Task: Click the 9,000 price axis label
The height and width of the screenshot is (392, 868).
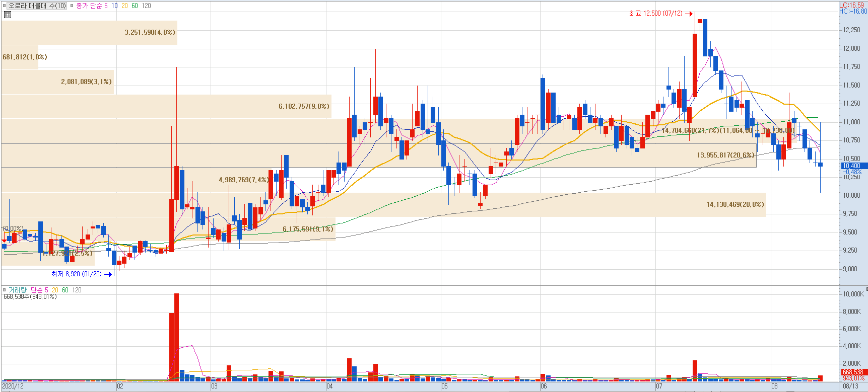Action: point(850,269)
